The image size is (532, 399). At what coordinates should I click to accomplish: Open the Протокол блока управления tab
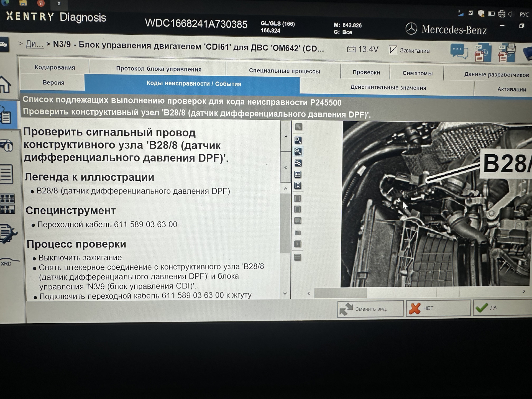click(158, 69)
